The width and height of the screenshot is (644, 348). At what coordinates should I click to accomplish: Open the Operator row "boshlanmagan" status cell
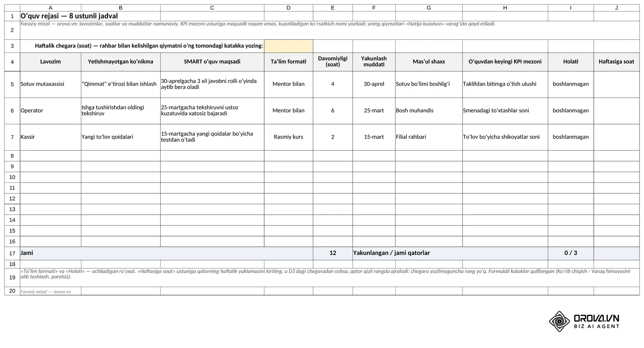click(570, 111)
